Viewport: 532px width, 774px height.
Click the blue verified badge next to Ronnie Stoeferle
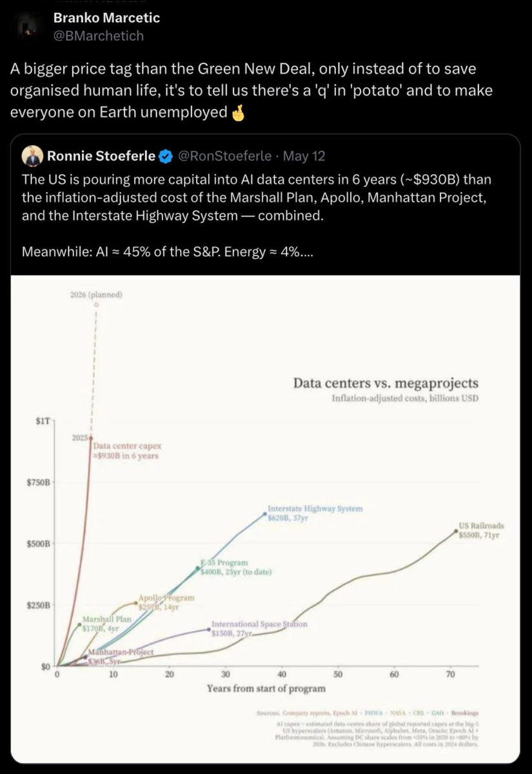point(165,155)
